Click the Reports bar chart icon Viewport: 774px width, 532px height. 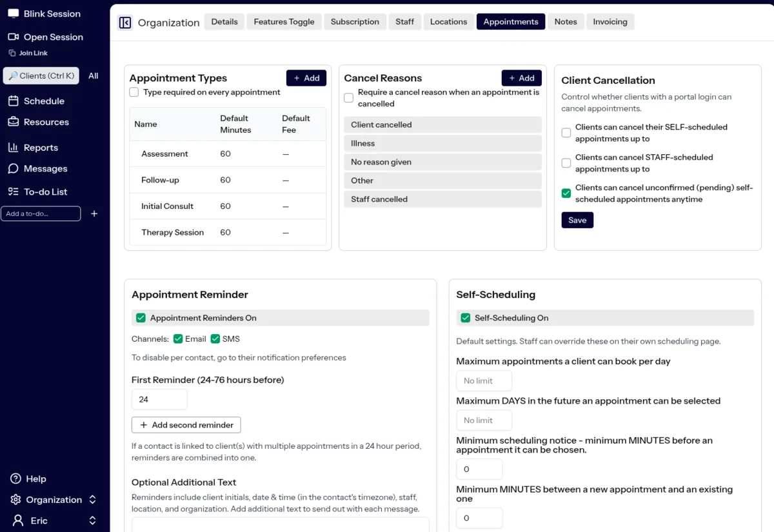(x=13, y=147)
